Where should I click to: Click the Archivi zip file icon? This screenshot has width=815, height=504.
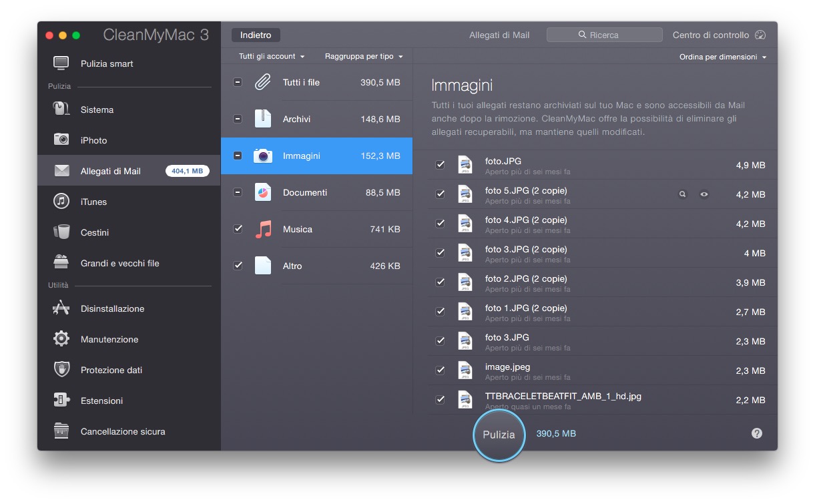pos(263,119)
